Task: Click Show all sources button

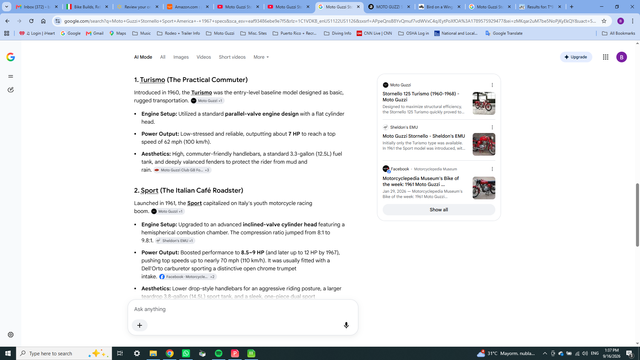Action: coord(438,210)
